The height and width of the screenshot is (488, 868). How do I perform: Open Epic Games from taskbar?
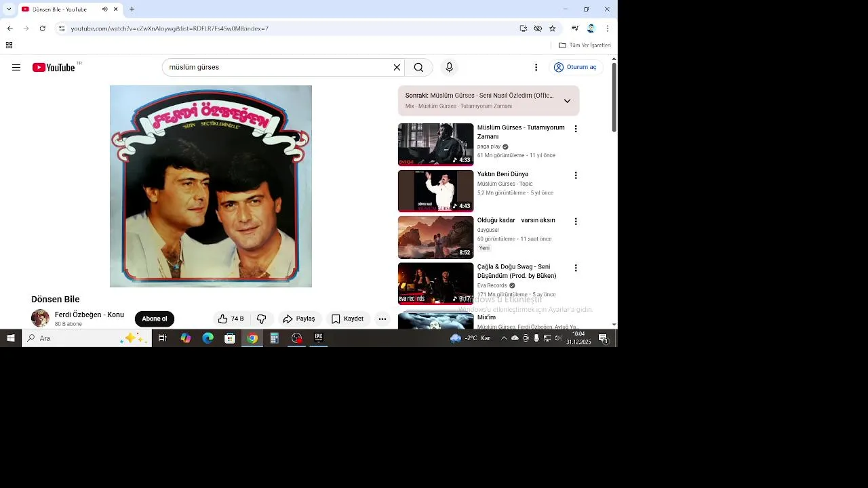tap(319, 338)
